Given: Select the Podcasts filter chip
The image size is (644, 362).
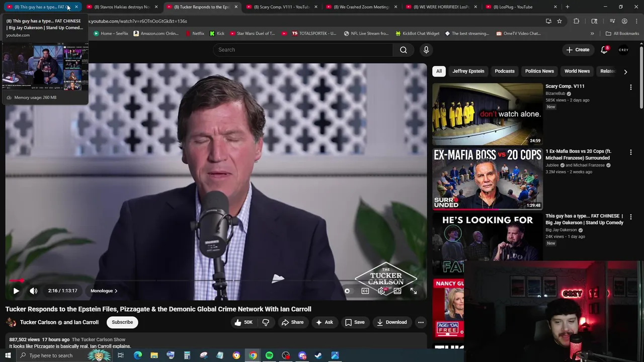Looking at the screenshot, I should click(505, 71).
